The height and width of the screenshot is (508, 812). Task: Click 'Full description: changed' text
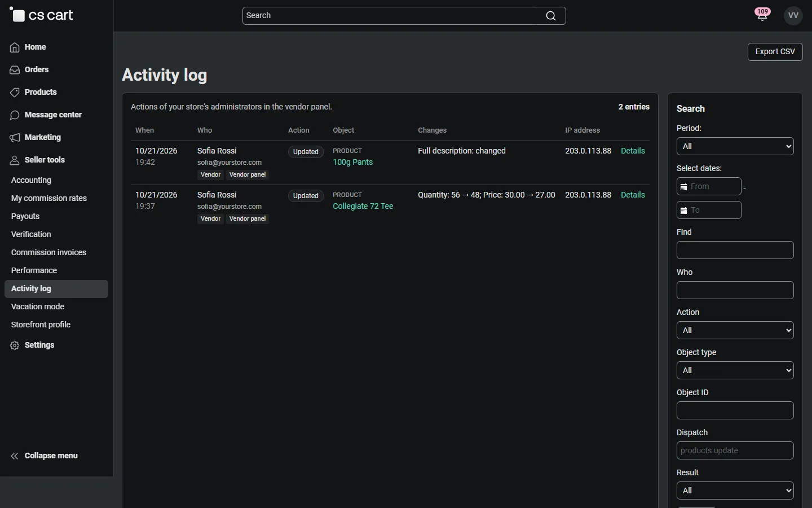(462, 151)
